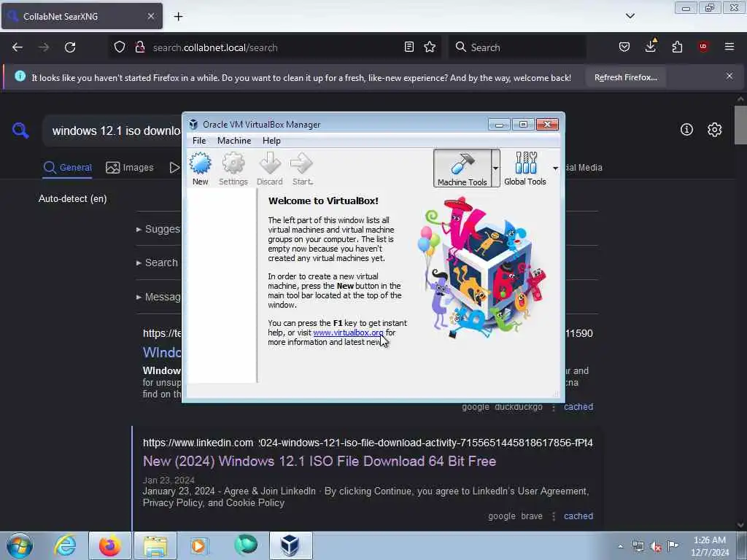747x560 pixels.
Task: Follow the www.virtualbox.org link
Action: pos(348,332)
